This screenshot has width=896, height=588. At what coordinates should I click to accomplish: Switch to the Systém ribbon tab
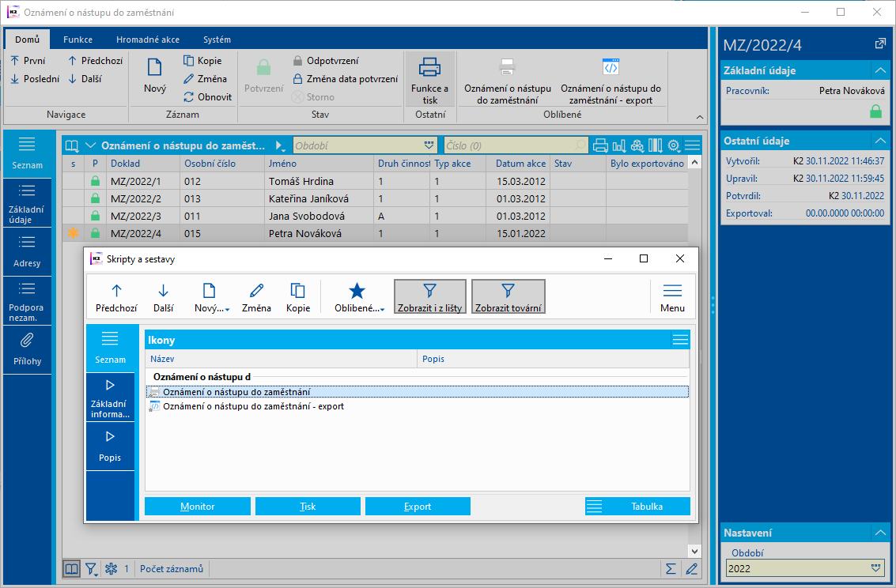click(217, 40)
